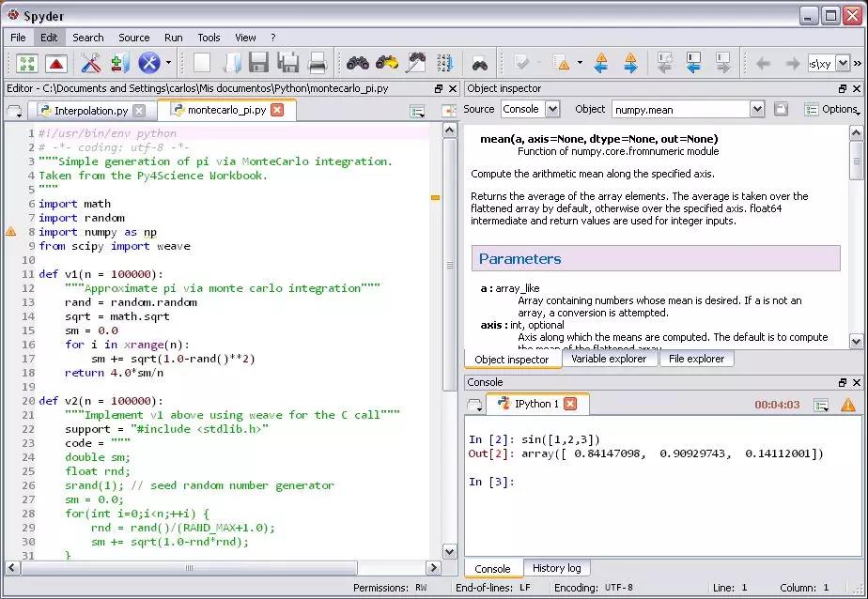Screen dimensions: 868x599
Task: Select the Interpolation.py editor tab
Action: tap(91, 111)
